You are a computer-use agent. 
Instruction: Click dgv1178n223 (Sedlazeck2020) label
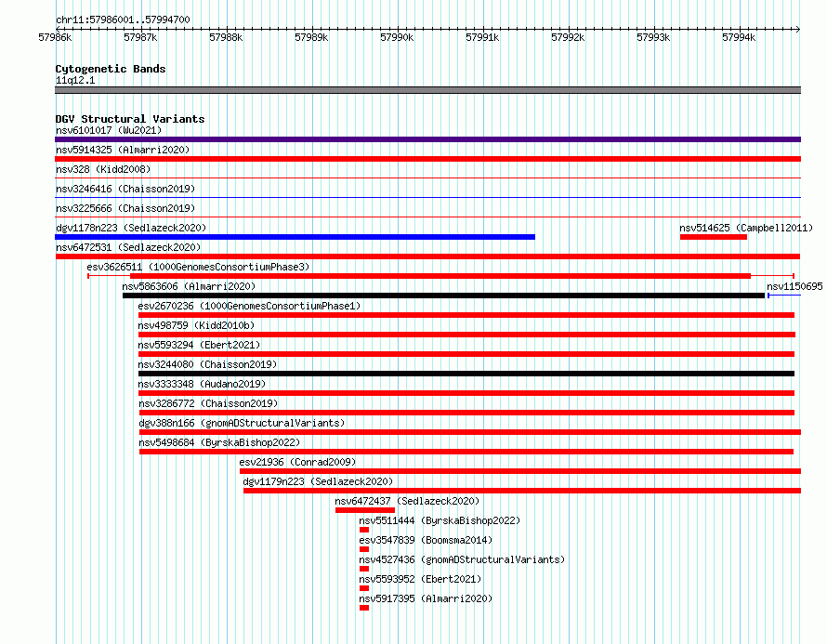tap(131, 228)
